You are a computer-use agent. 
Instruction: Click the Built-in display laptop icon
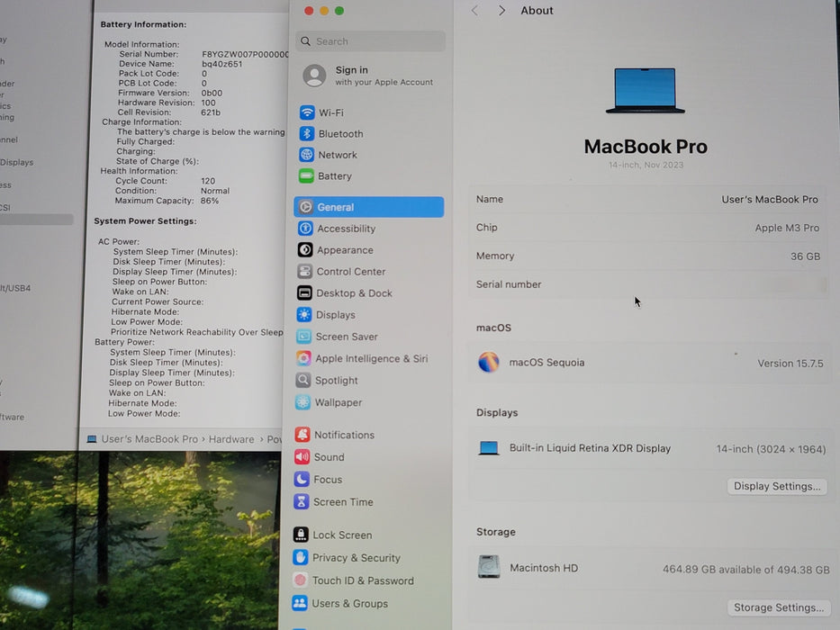tap(489, 448)
